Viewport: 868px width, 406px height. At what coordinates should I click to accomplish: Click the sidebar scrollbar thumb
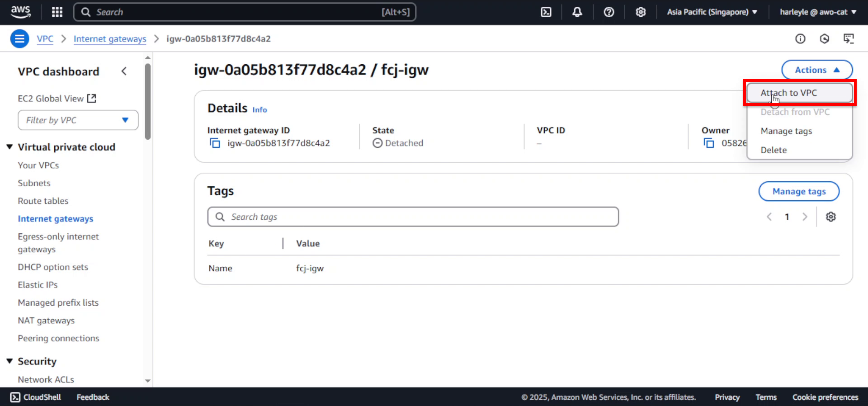tap(148, 101)
